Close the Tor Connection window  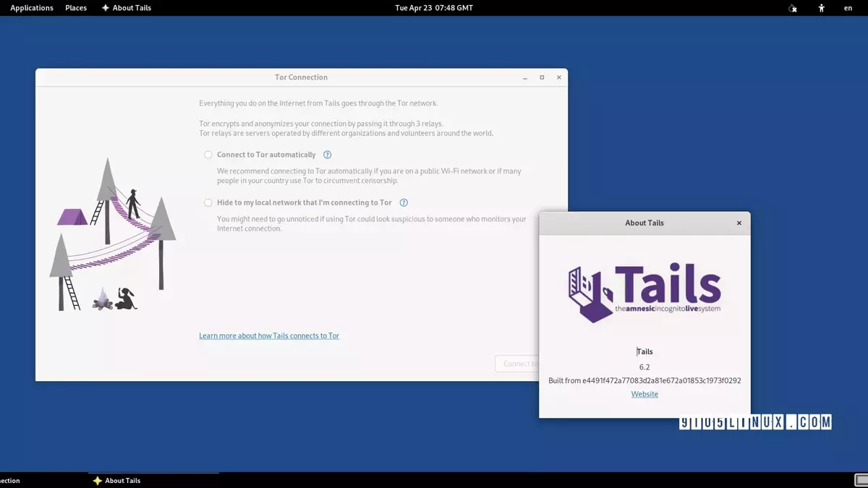pos(558,77)
